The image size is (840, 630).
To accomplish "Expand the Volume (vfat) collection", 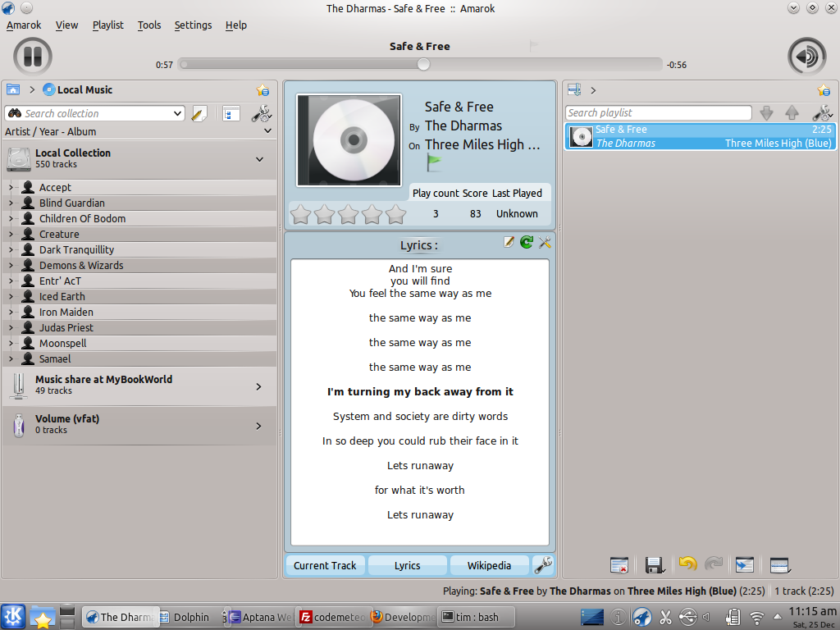I will (x=258, y=426).
